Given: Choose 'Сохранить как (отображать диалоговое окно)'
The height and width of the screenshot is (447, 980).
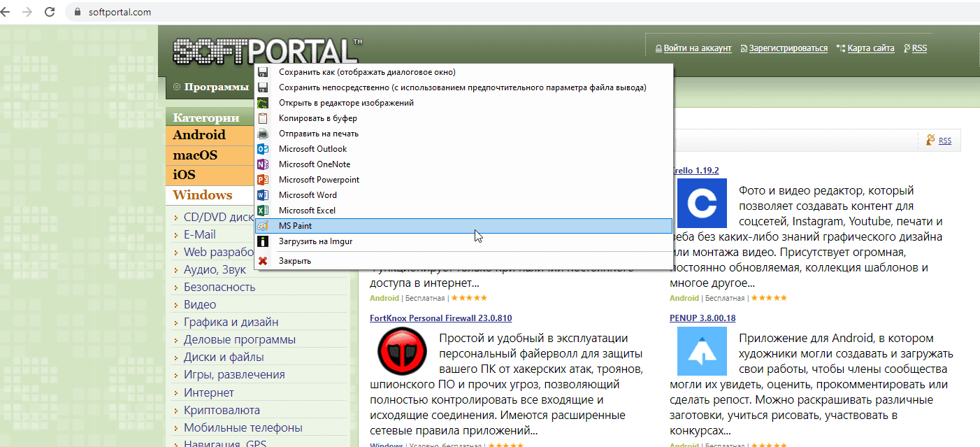Looking at the screenshot, I should [x=463, y=72].
